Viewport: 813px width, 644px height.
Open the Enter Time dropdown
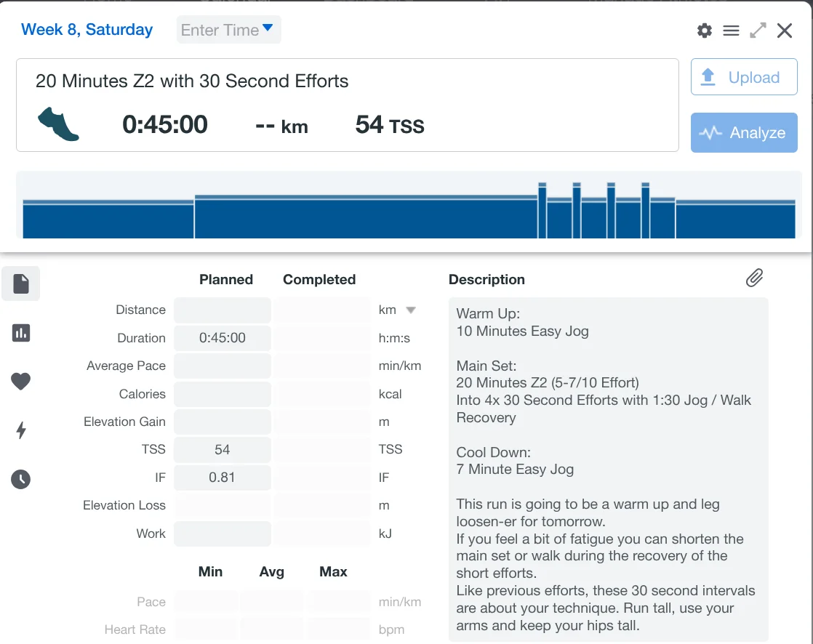pyautogui.click(x=228, y=30)
